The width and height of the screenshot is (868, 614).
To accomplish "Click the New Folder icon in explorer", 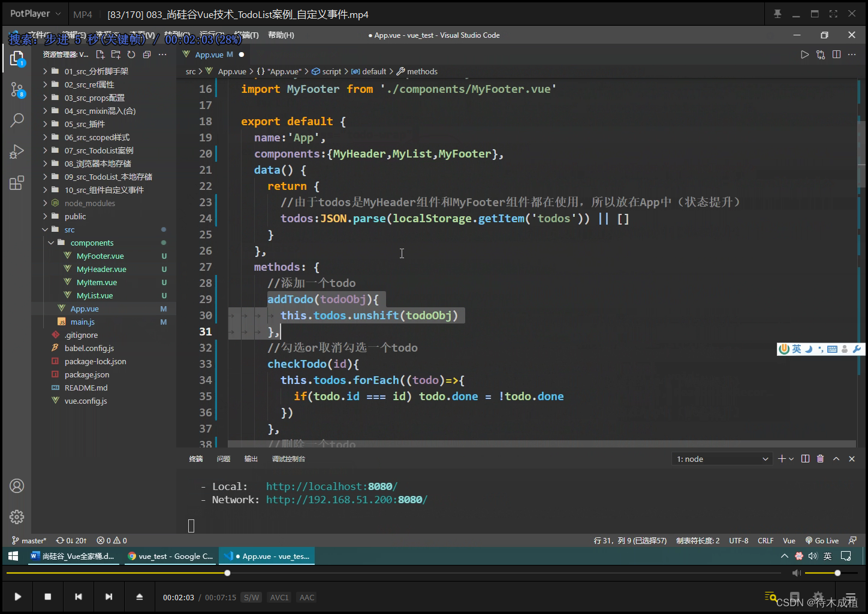I will 116,55.
